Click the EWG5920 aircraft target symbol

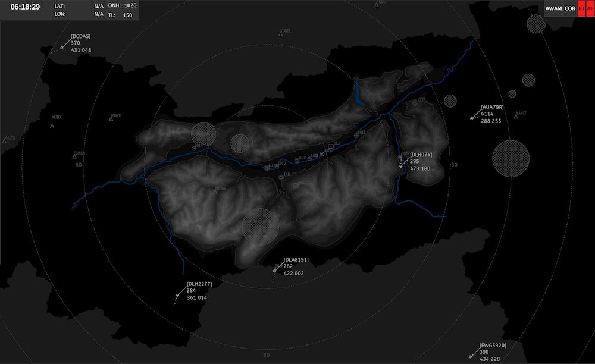(x=471, y=356)
